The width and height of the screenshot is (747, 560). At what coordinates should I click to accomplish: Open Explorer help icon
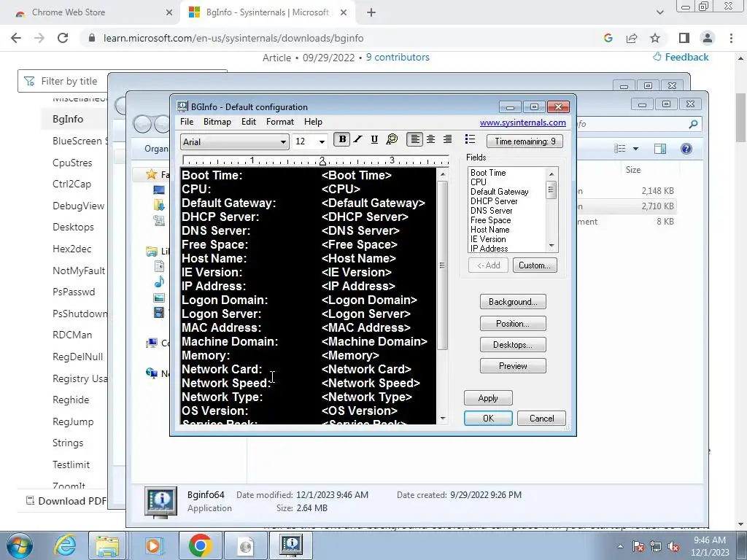[686, 149]
